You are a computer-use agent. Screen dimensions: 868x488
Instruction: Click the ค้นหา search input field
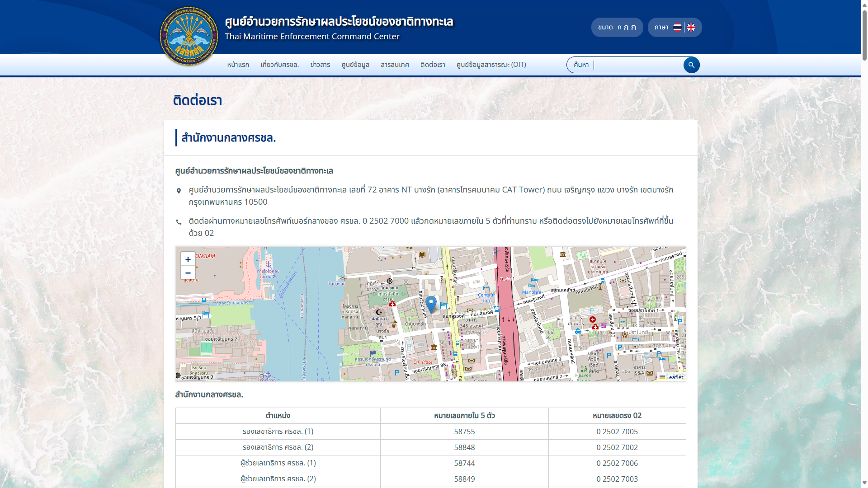click(637, 65)
